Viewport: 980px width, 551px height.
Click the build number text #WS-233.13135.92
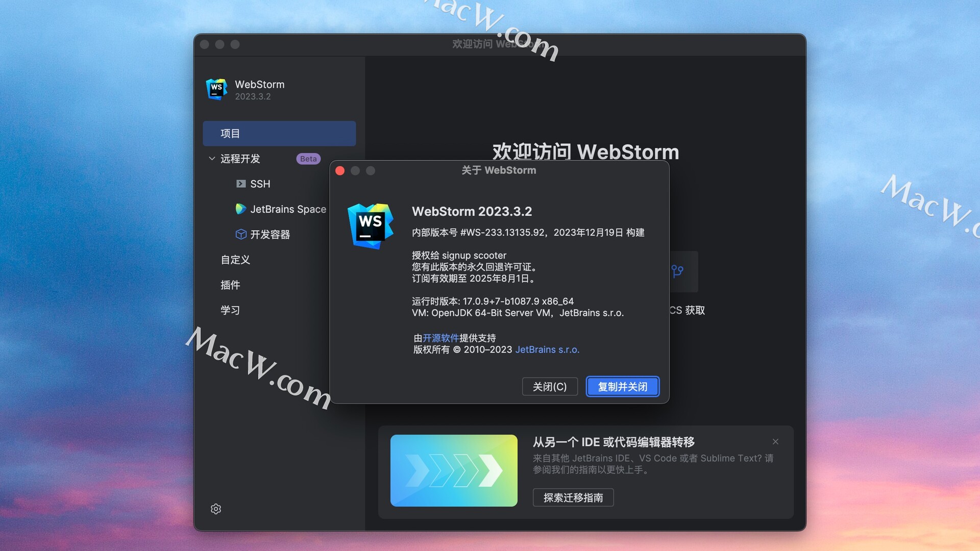pos(502,233)
